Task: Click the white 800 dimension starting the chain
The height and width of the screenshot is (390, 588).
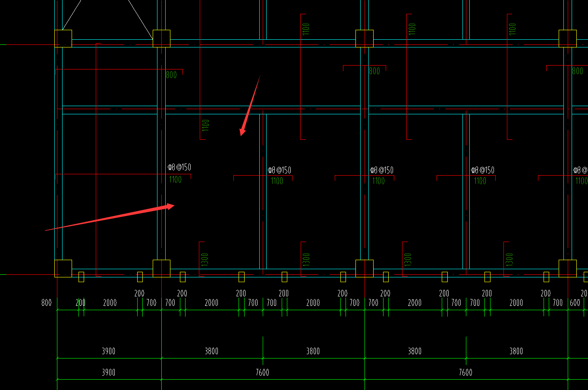Action: coord(47,303)
